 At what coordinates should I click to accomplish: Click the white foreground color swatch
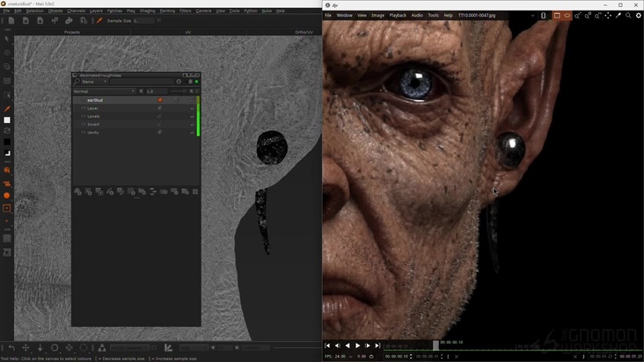[7, 120]
